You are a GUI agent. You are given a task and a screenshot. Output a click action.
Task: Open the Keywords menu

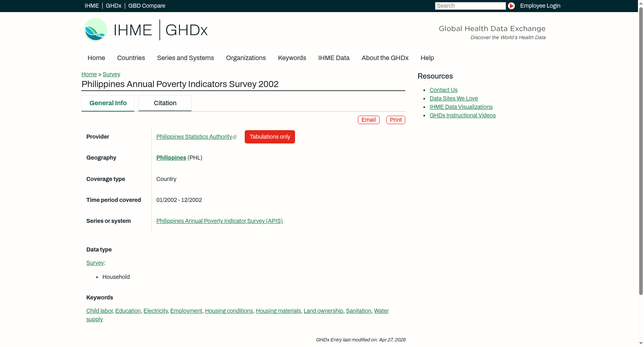click(292, 58)
